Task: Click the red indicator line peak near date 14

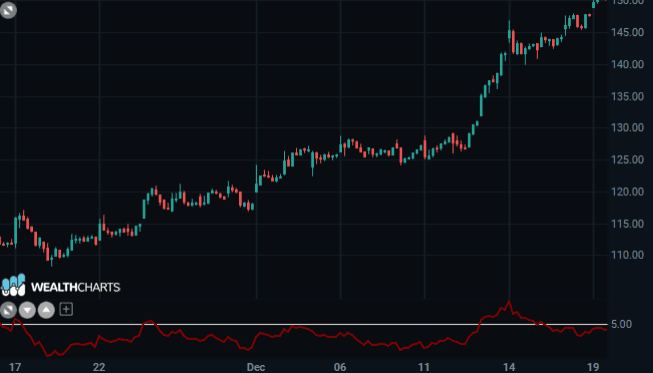Action: (x=509, y=301)
